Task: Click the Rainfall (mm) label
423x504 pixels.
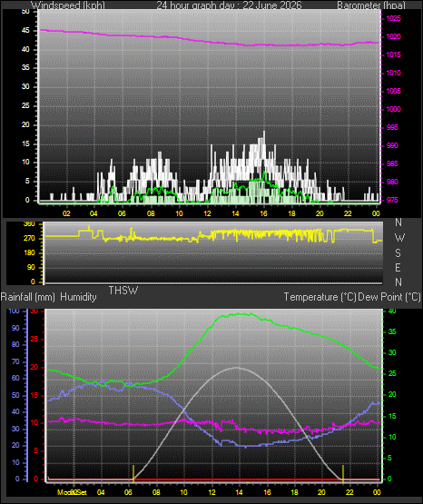Action: tap(27, 297)
